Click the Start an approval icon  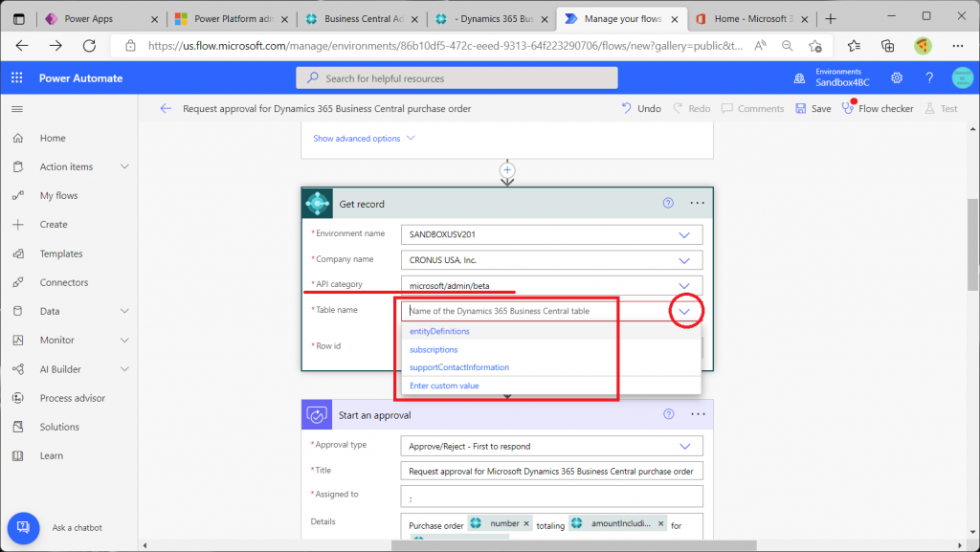coord(317,414)
